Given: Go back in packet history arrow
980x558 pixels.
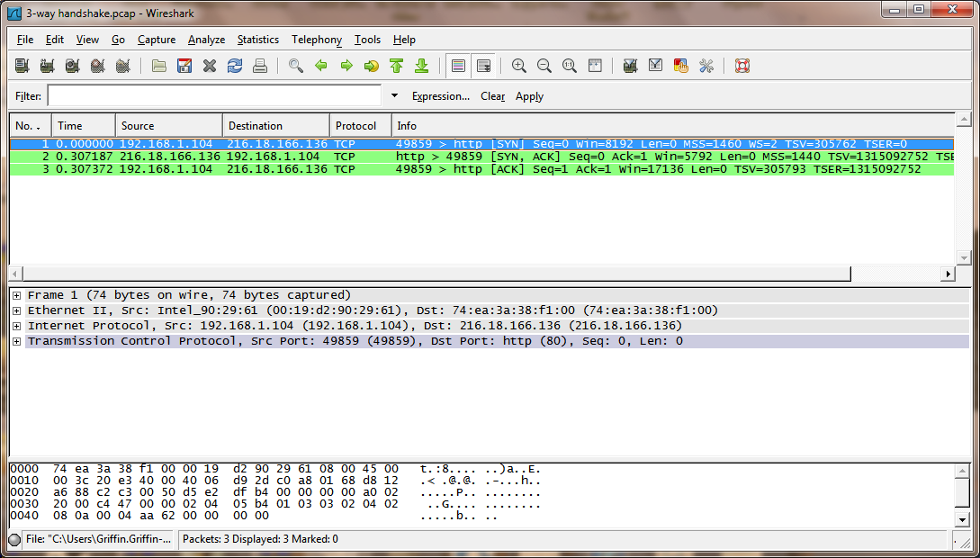Looking at the screenshot, I should [321, 66].
